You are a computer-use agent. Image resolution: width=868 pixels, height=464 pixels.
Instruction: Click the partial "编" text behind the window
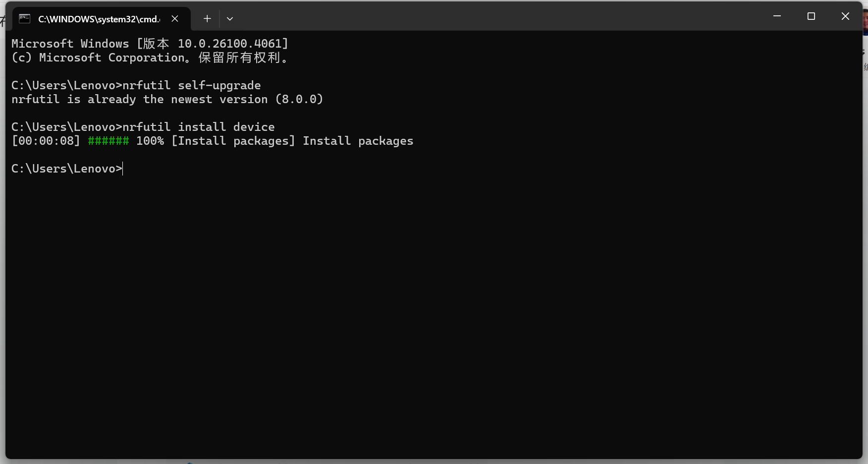[x=866, y=65]
